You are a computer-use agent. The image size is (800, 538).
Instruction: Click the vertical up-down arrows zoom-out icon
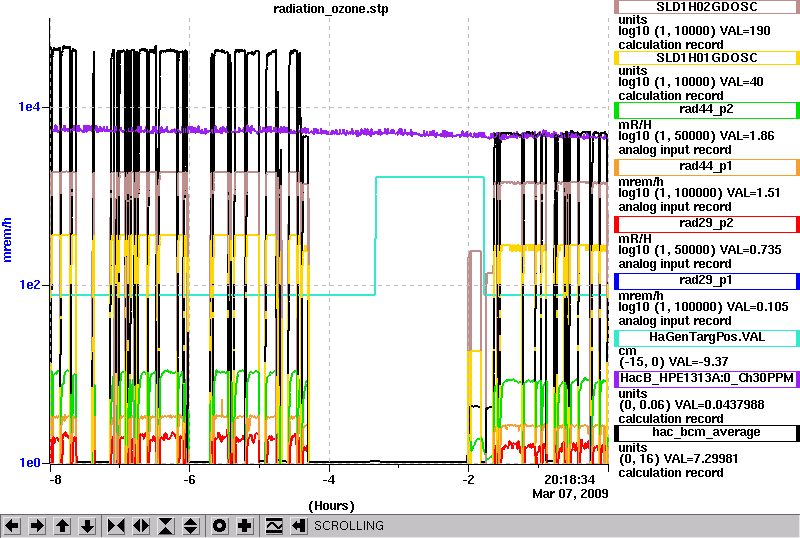pos(191,526)
